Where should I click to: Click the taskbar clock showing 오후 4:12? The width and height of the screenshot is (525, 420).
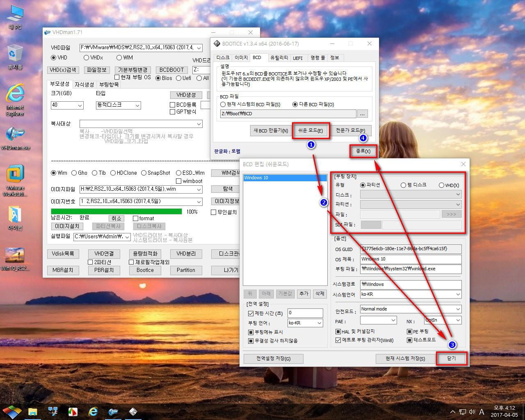(x=504, y=411)
